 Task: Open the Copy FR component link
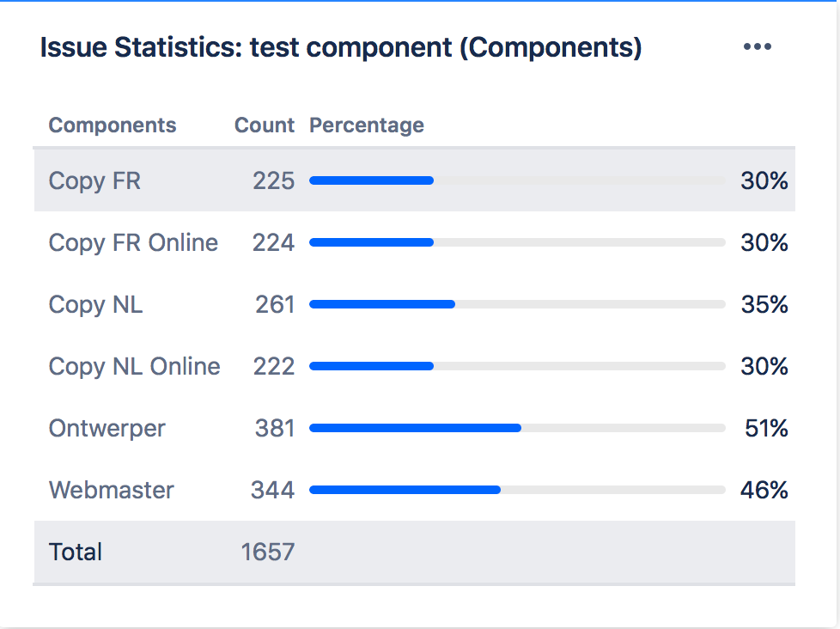point(94,181)
